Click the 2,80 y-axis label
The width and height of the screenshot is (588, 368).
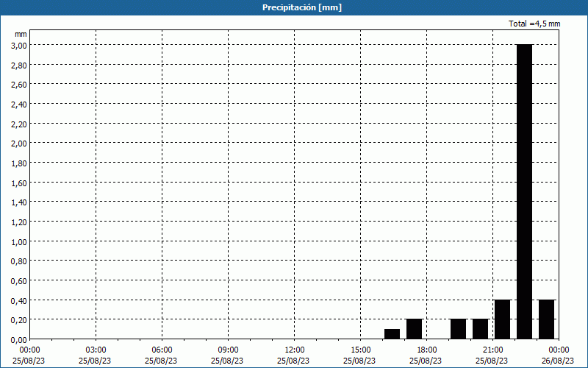[x=19, y=65]
